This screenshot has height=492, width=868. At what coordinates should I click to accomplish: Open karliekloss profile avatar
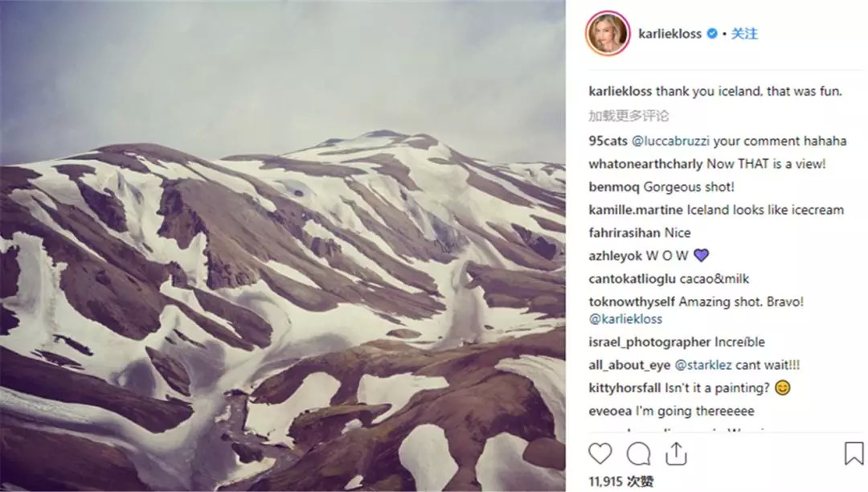(608, 33)
